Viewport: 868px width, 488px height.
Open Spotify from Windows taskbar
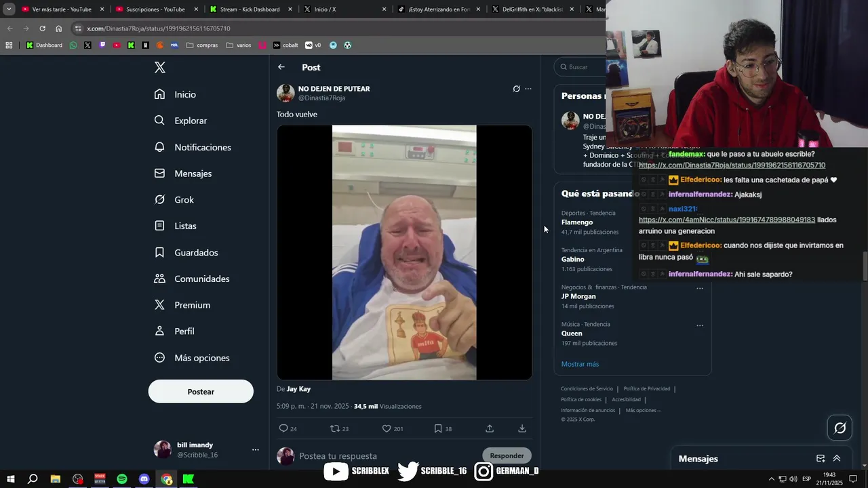coord(122,479)
